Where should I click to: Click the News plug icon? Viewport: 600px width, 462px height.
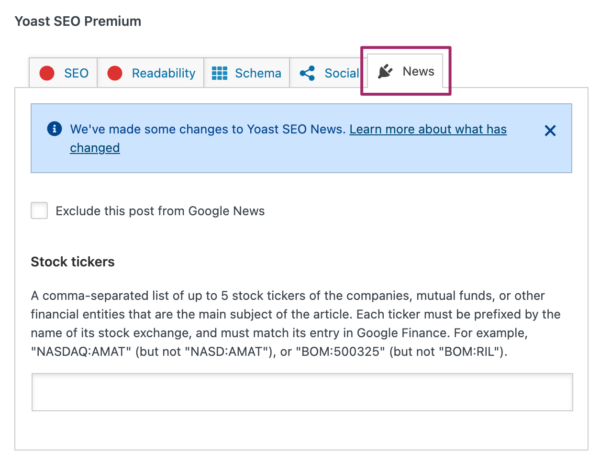tap(385, 72)
